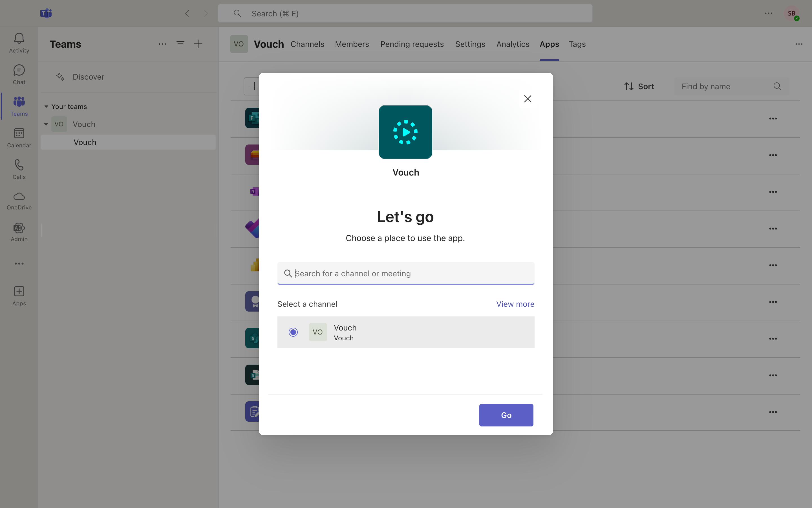This screenshot has height=508, width=812.
Task: Click the Go button
Action: (506, 415)
